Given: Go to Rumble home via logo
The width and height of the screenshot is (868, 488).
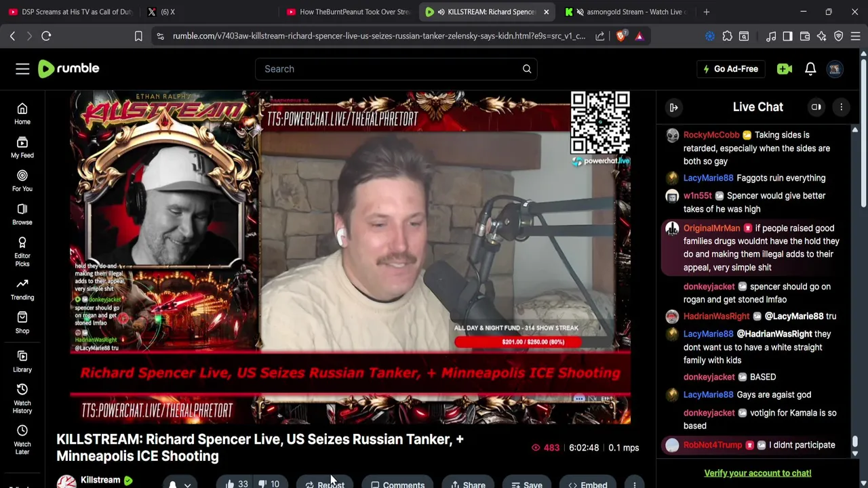Looking at the screenshot, I should 68,68.
